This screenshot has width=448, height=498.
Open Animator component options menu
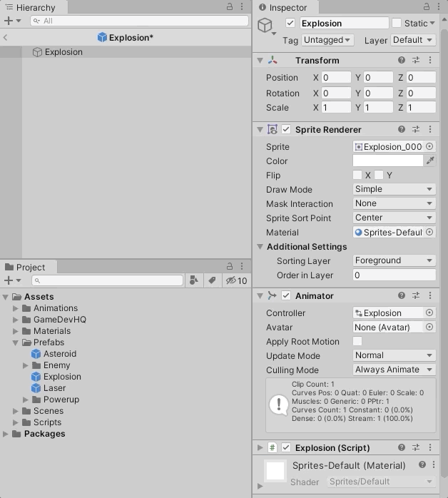pos(430,295)
